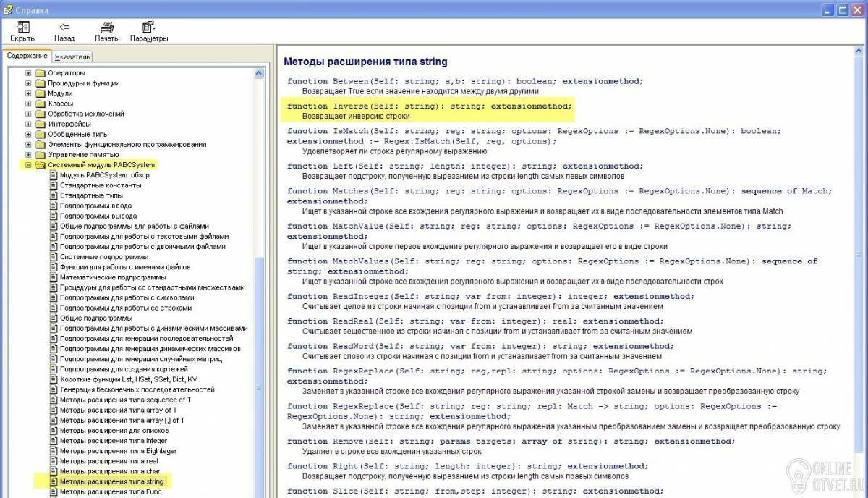Open Процедуры для работы со стандартными множествами
This screenshot has height=498, width=868.
(153, 287)
